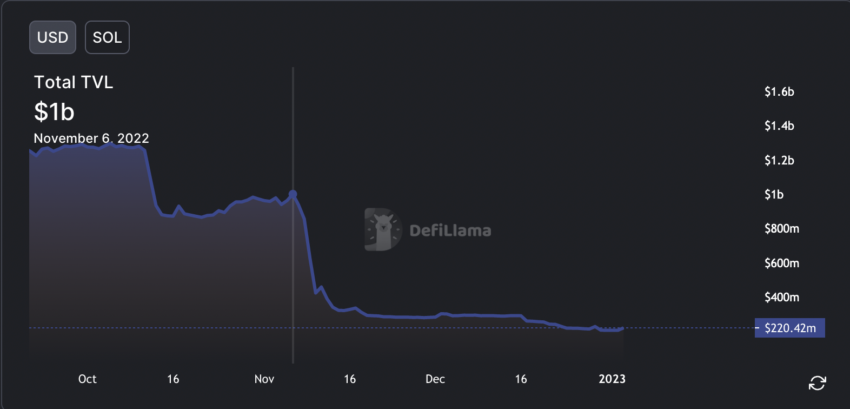Click the large $1b TVL value
The width and height of the screenshot is (850, 409).
tap(54, 112)
